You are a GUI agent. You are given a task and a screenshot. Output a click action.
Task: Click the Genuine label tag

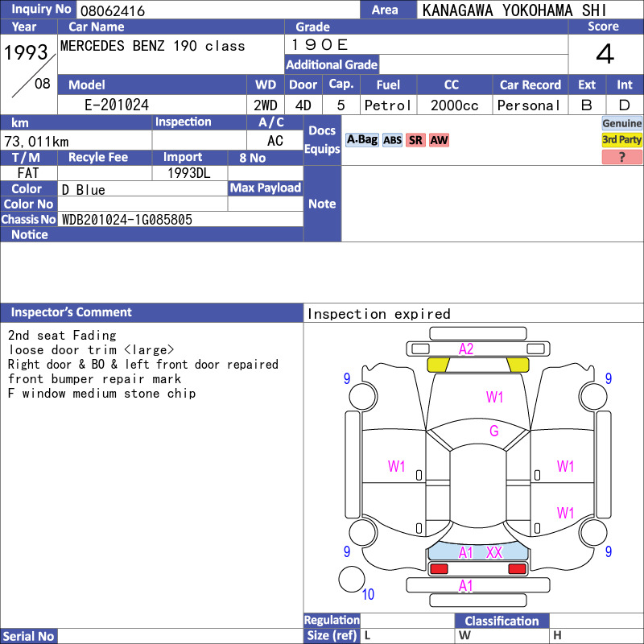tap(621, 123)
